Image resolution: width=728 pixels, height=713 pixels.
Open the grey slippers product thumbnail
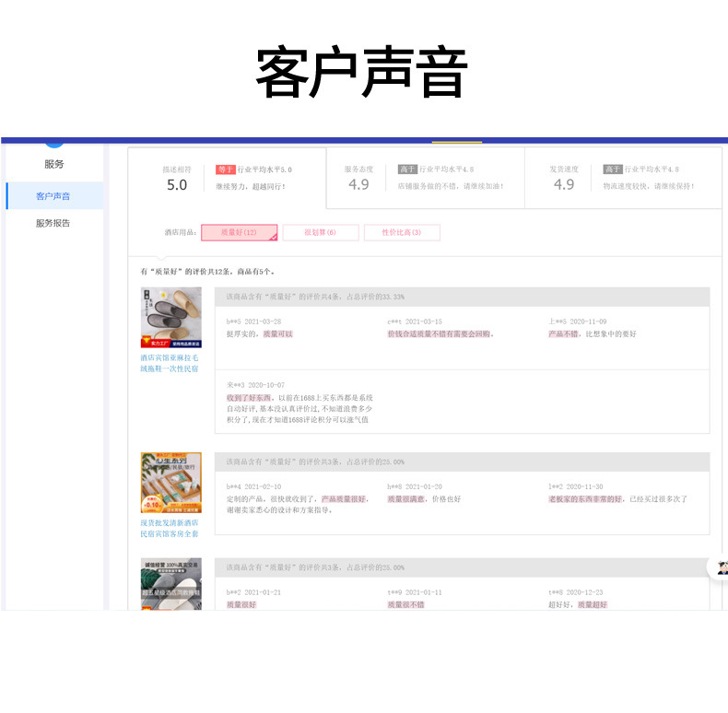(171, 584)
